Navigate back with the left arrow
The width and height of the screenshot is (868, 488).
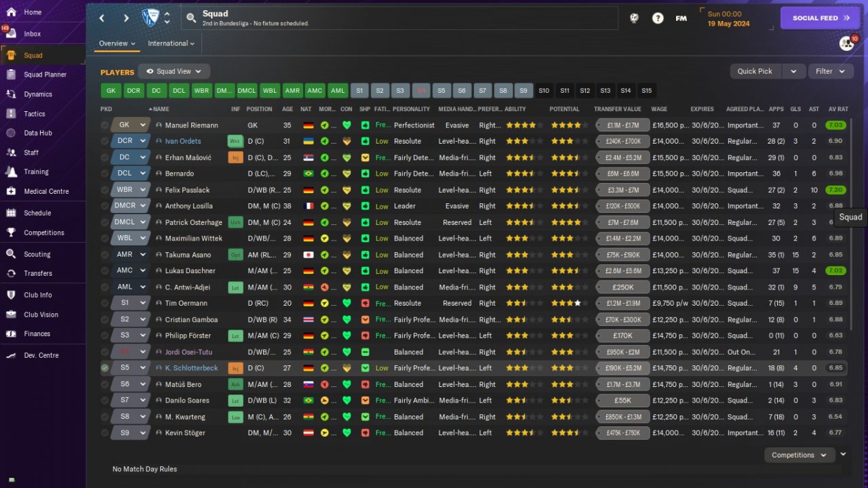click(102, 18)
